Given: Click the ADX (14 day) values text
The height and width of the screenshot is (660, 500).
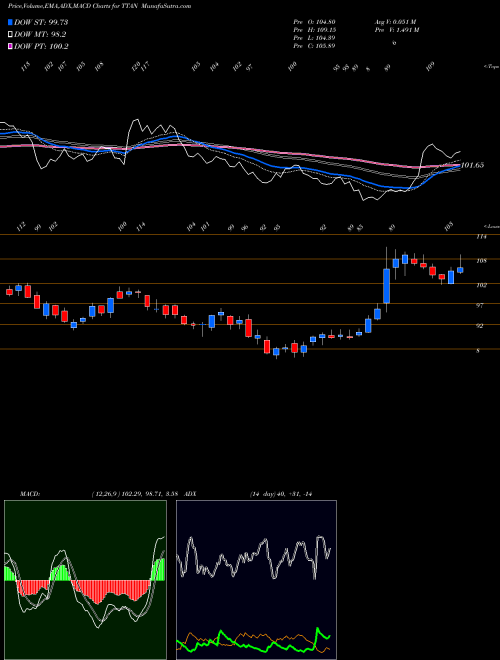Looking at the screenshot, I should 281,494.
